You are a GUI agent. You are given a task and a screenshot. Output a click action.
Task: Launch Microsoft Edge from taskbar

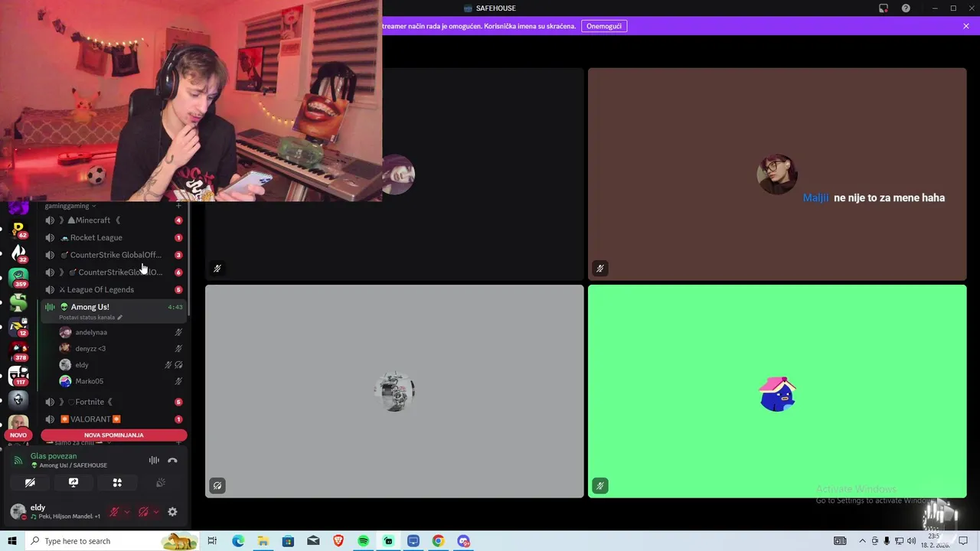238,541
